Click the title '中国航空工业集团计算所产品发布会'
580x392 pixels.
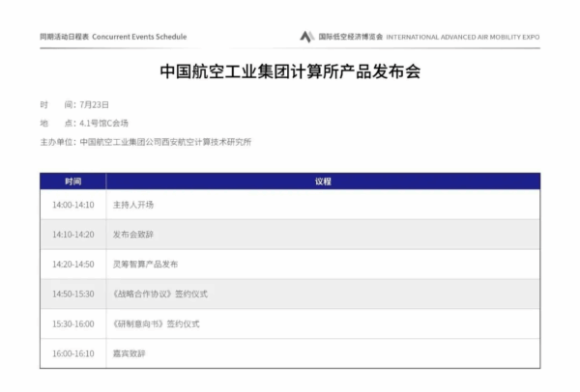[x=290, y=71]
